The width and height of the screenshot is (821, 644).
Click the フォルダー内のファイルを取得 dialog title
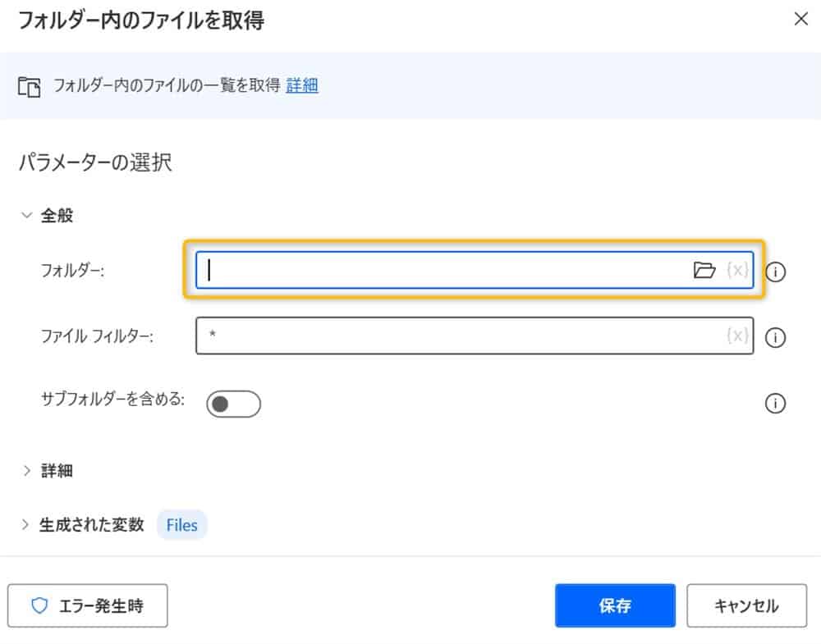(x=141, y=21)
